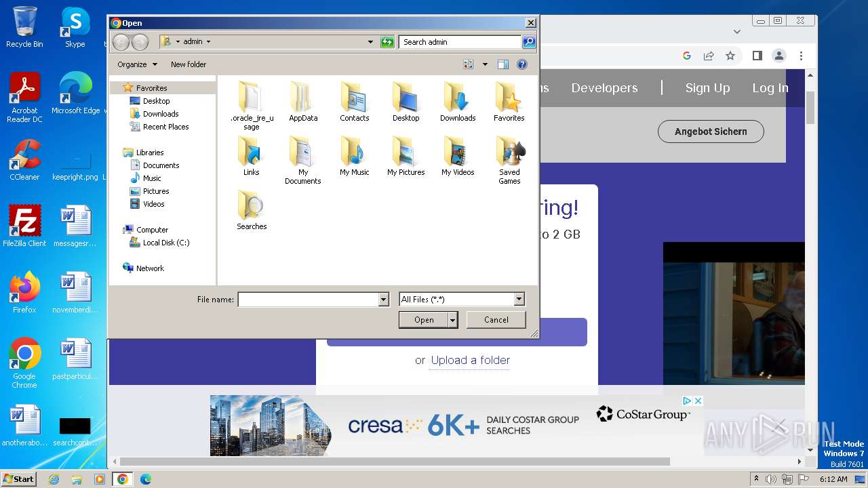868x488 pixels.
Task: Open Windows Explorer from taskbar
Action: click(77, 479)
